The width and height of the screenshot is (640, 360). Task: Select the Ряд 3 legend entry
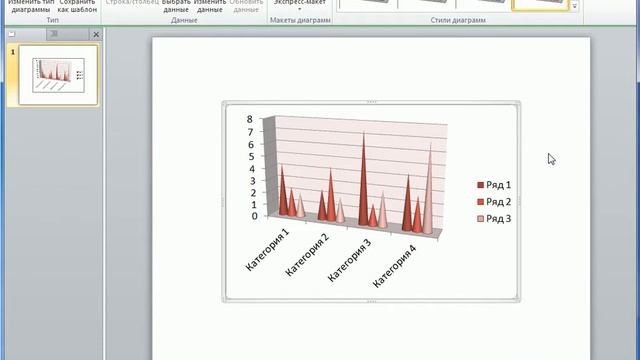[494, 219]
